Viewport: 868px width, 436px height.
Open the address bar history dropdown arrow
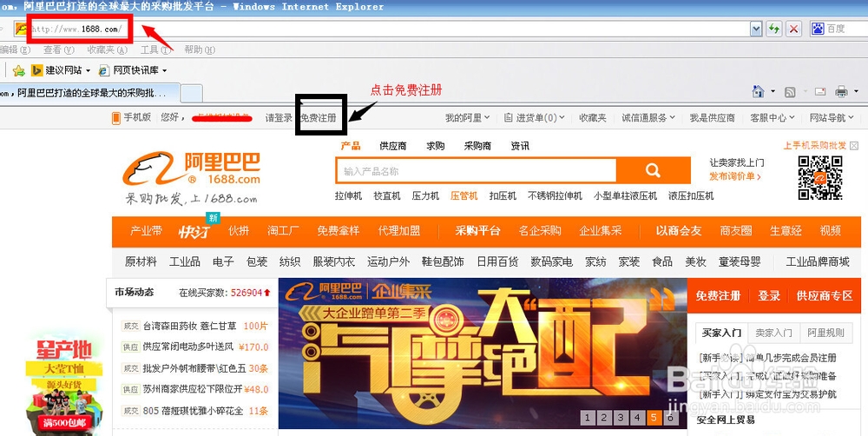click(x=756, y=29)
